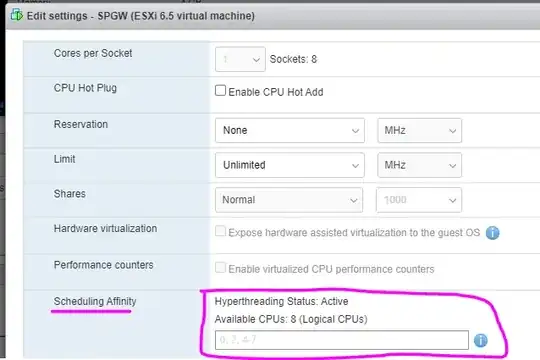The width and height of the screenshot is (540, 360).
Task: Click the Sockets: 8 text
Action: [293, 59]
